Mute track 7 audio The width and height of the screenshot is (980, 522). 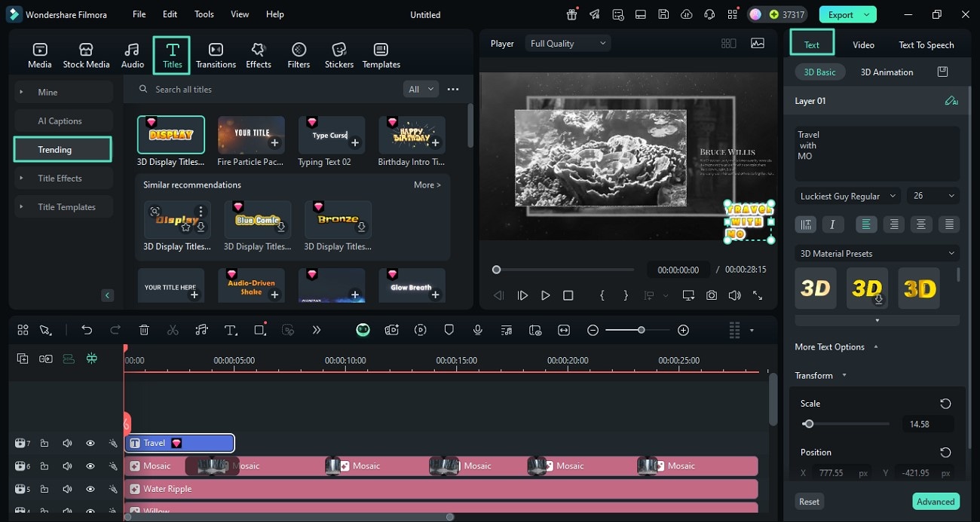(67, 443)
